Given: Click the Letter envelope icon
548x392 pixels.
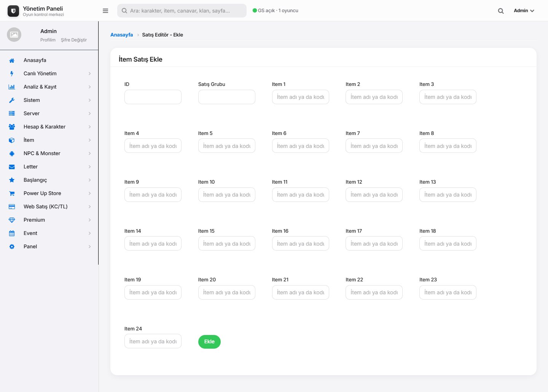Looking at the screenshot, I should click(x=12, y=167).
